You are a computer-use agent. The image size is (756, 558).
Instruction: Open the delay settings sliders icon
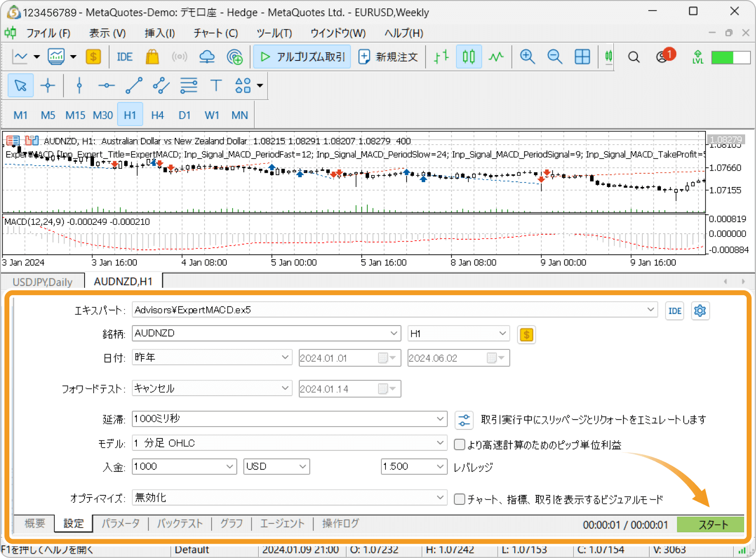pos(464,420)
